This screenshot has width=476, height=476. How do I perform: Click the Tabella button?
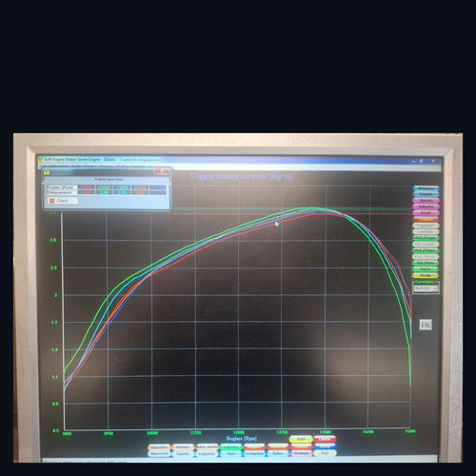183,453
